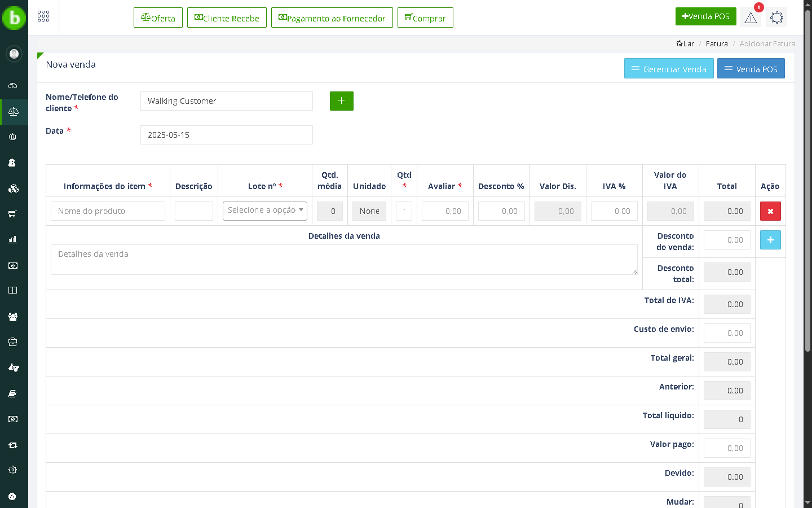812x508 pixels.
Task: Open the Oferta shortcut
Action: point(158,18)
